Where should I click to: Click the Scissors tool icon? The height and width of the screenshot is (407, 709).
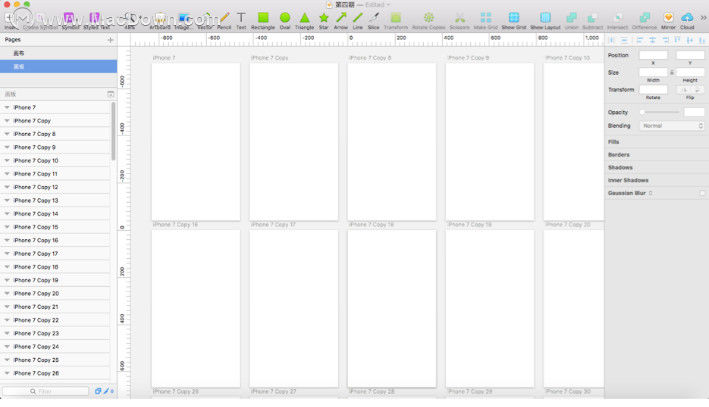[x=459, y=20]
